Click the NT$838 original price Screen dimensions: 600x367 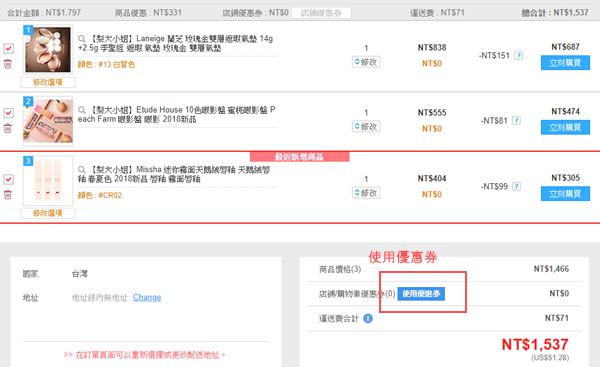[432, 47]
